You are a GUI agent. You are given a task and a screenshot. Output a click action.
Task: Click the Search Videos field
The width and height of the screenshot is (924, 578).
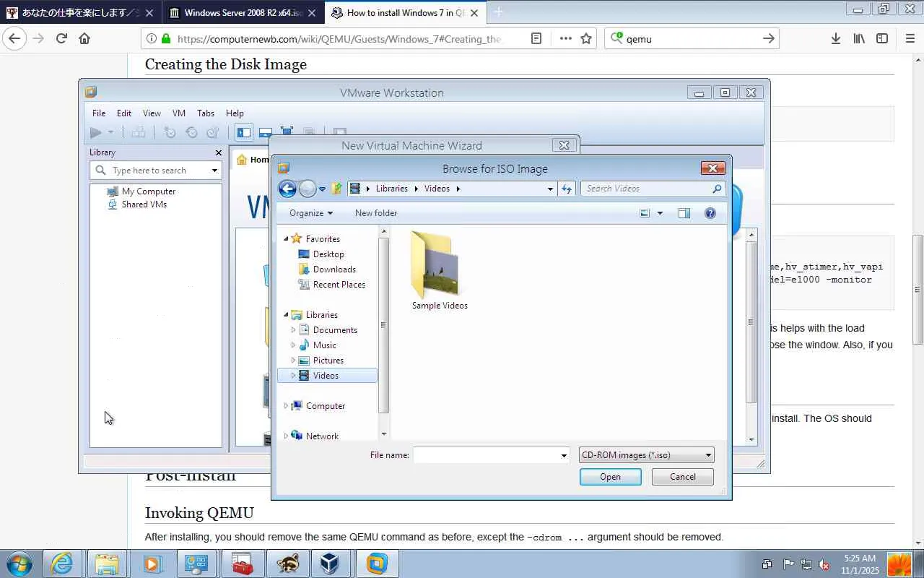(x=647, y=189)
